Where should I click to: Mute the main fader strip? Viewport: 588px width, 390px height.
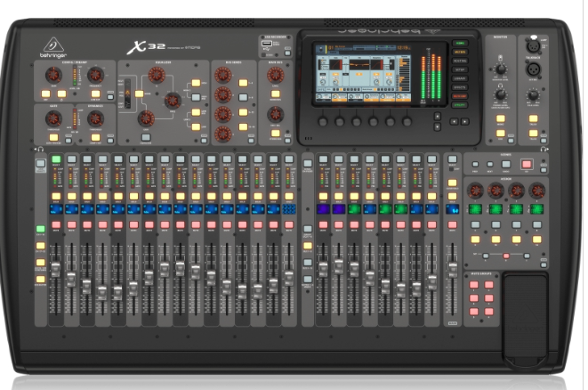452,224
